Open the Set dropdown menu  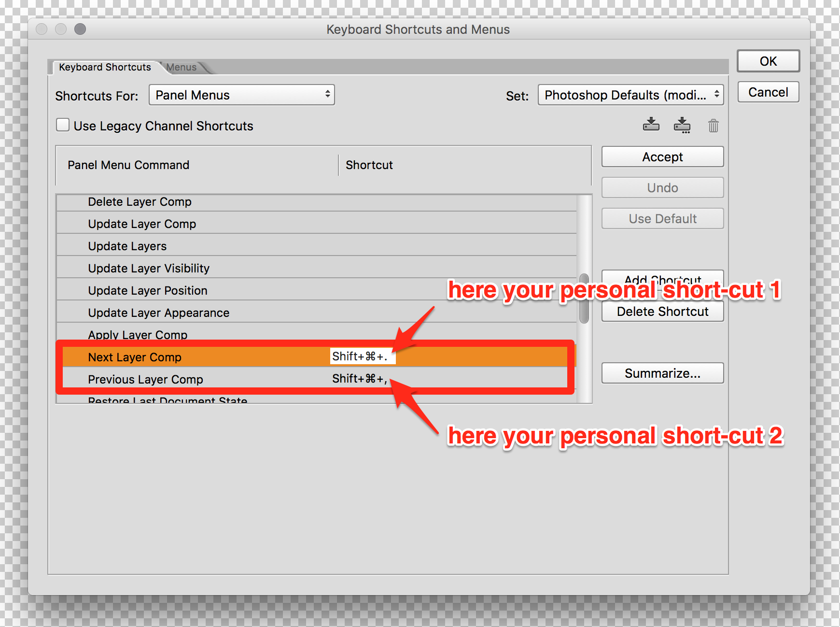(x=630, y=95)
